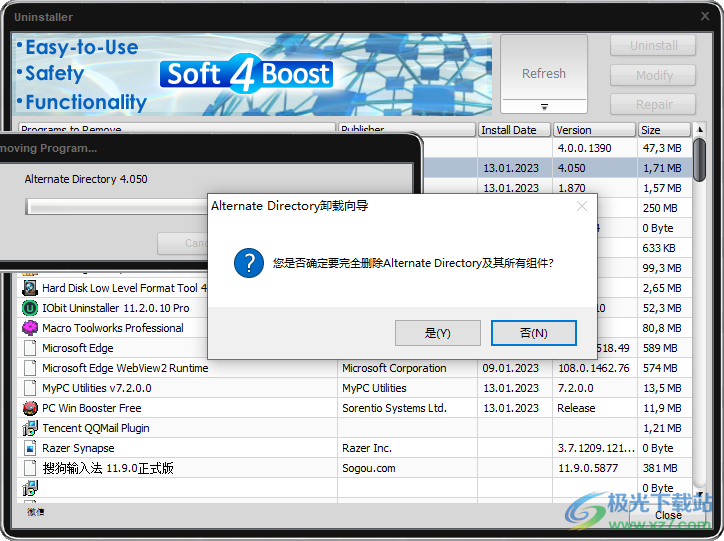
Task: Open the dropdown arrow under Refresh
Action: click(x=544, y=107)
